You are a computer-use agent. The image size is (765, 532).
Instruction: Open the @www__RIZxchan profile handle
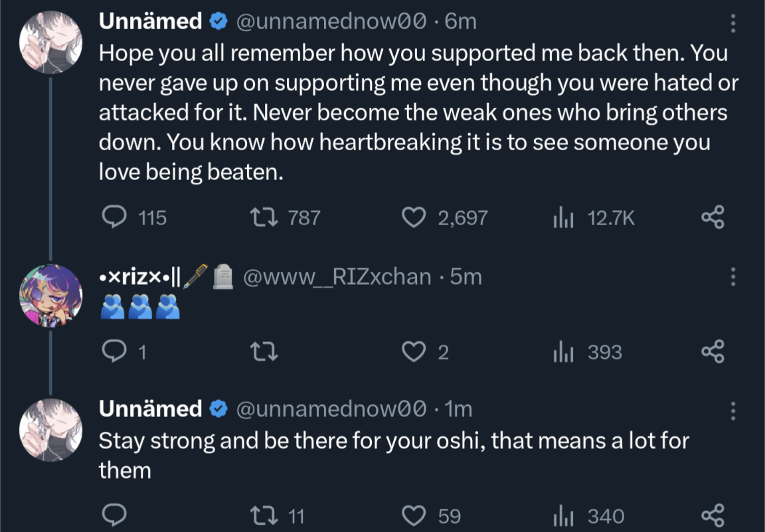[x=338, y=276]
